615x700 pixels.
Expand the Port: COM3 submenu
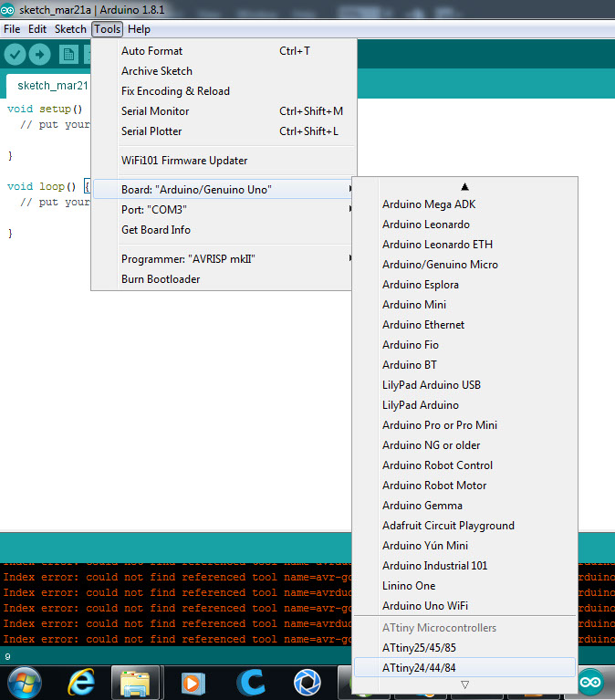click(x=223, y=209)
